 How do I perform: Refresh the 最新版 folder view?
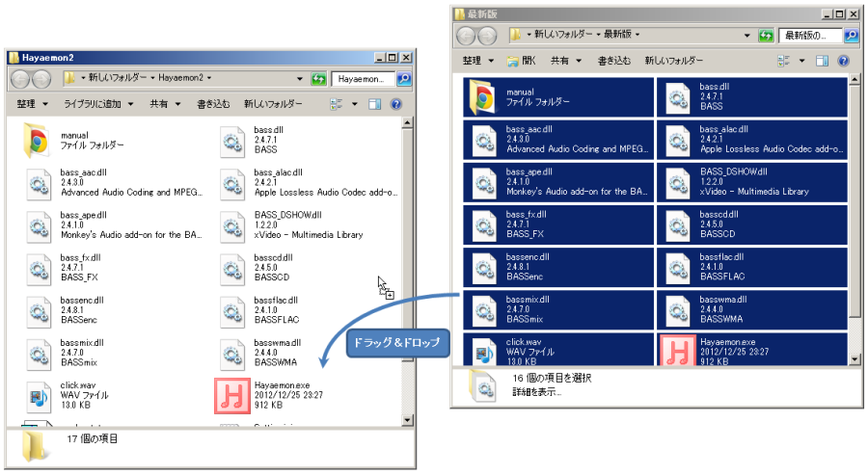(x=766, y=36)
